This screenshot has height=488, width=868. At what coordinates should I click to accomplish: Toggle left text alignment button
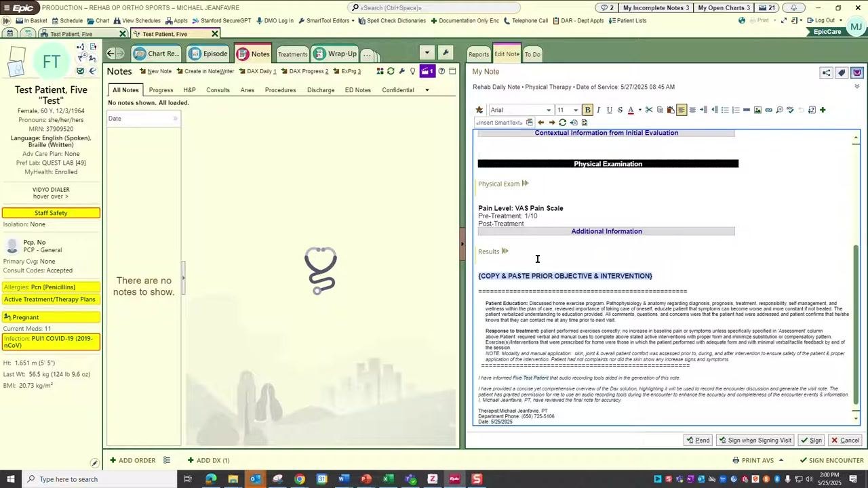(x=682, y=110)
